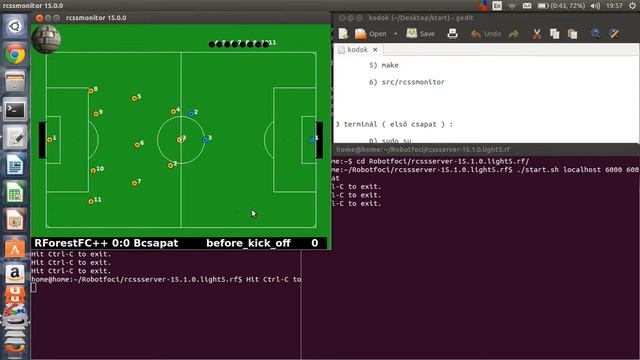Close the kodok tab in gedit

tap(375, 50)
